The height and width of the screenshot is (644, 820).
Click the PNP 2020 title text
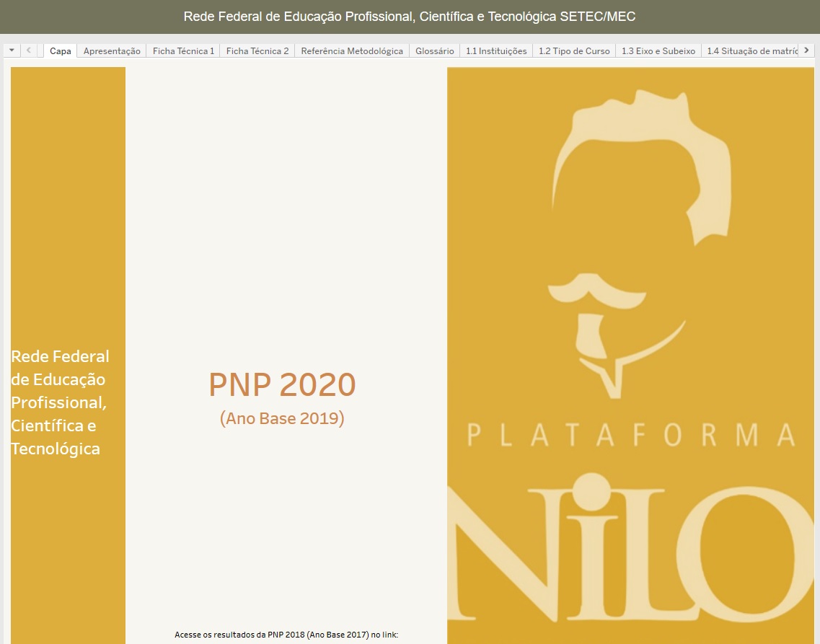[x=282, y=384]
